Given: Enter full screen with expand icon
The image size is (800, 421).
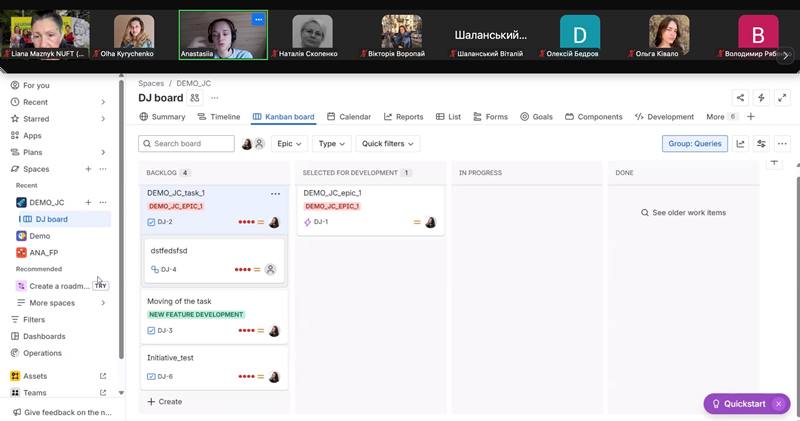Looking at the screenshot, I should click(782, 97).
